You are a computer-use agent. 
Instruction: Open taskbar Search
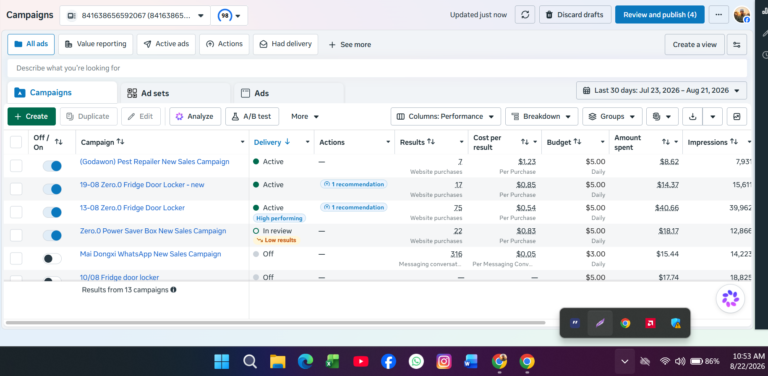pyautogui.click(x=250, y=362)
